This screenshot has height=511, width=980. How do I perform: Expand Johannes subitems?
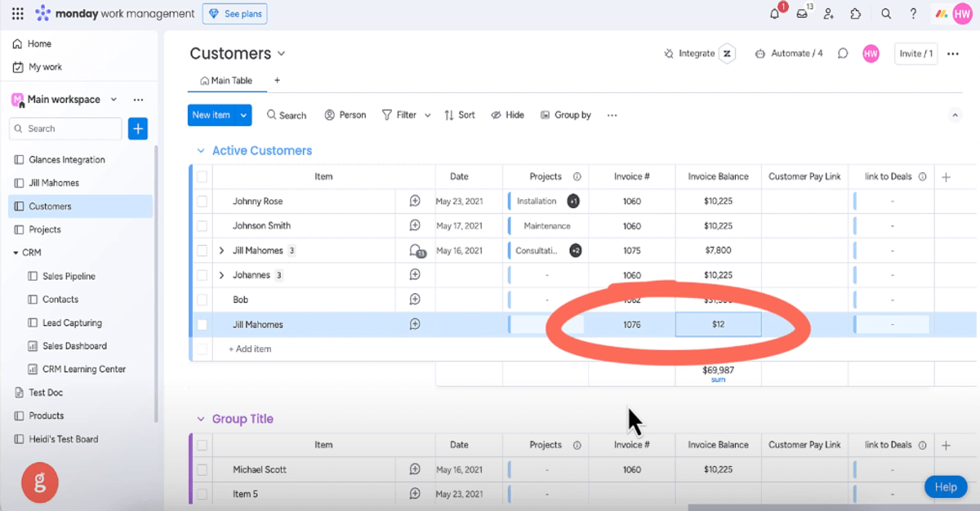point(221,275)
